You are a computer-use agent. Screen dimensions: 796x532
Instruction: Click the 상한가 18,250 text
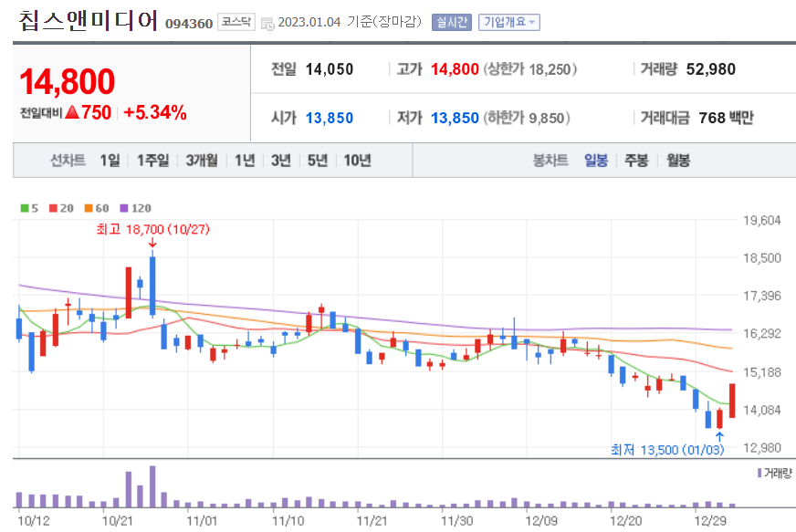(530, 69)
